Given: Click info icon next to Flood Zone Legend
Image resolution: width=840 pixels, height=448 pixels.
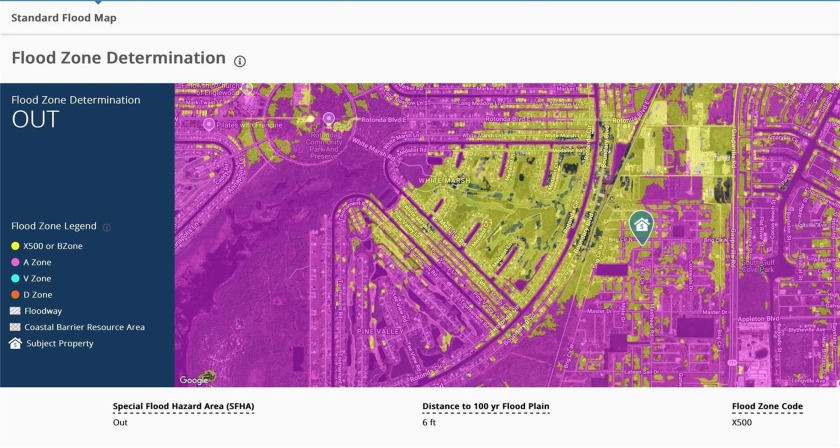Looking at the screenshot, I should point(107,227).
